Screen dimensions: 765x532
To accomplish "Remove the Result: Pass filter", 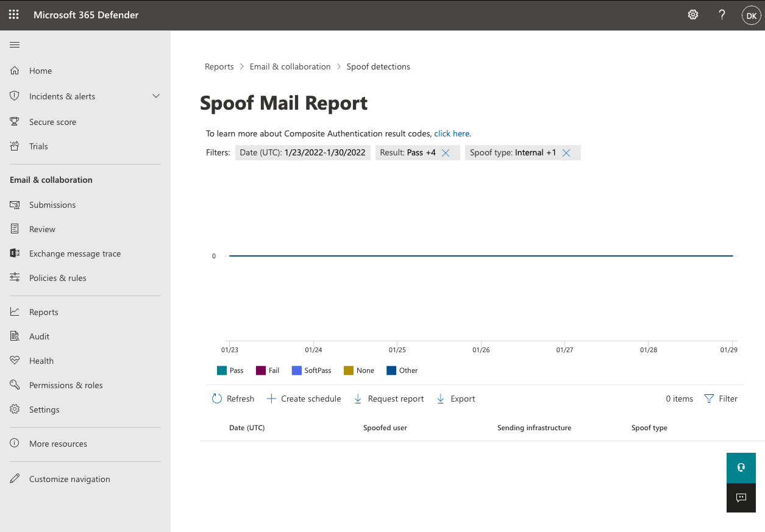I will 446,153.
